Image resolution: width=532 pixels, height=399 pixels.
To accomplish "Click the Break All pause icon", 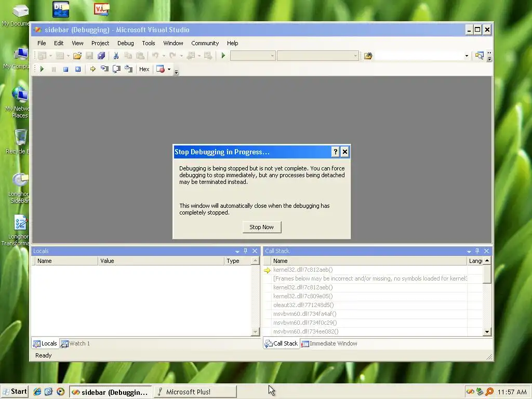I will (54, 69).
